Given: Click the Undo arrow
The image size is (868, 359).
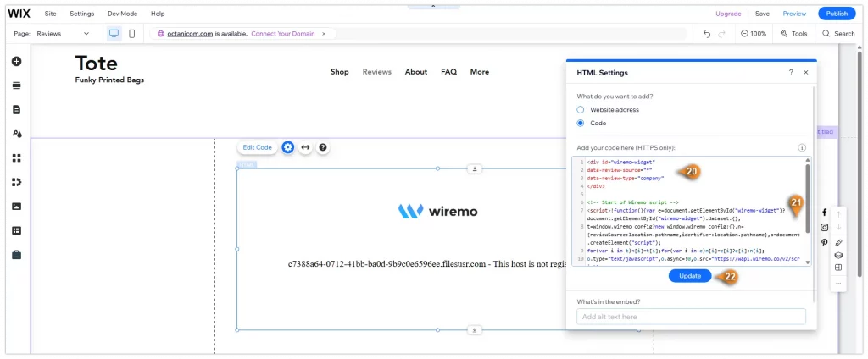Looking at the screenshot, I should click(707, 34).
